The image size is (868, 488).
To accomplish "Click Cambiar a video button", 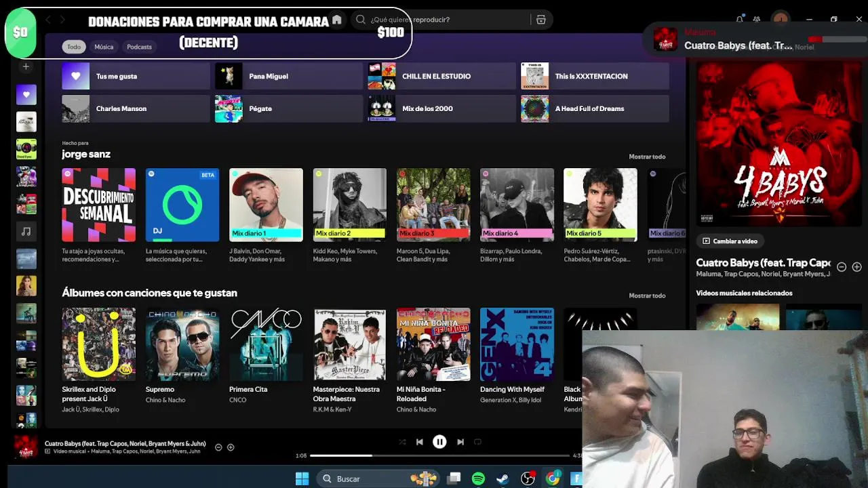I will click(x=730, y=241).
